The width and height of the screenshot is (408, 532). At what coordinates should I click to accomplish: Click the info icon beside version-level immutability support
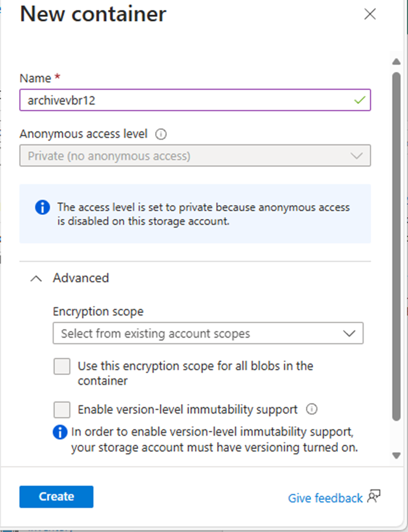click(x=312, y=409)
